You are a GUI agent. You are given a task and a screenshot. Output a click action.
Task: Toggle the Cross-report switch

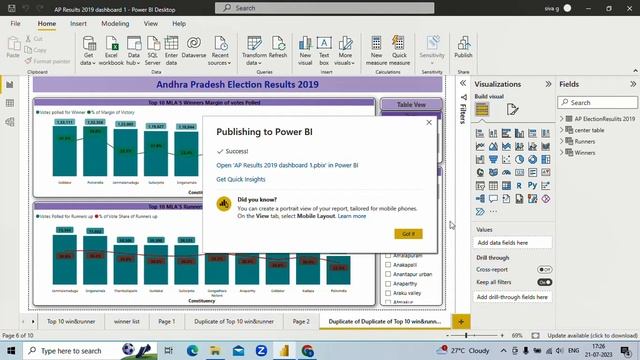pos(544,269)
